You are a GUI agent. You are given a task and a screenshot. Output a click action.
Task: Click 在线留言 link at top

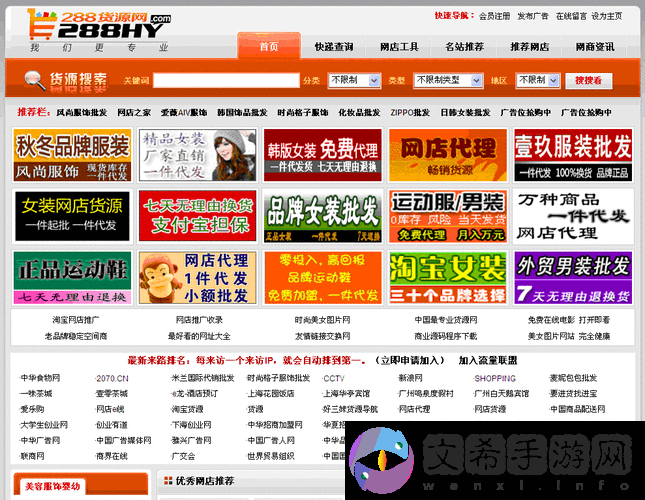click(x=571, y=16)
